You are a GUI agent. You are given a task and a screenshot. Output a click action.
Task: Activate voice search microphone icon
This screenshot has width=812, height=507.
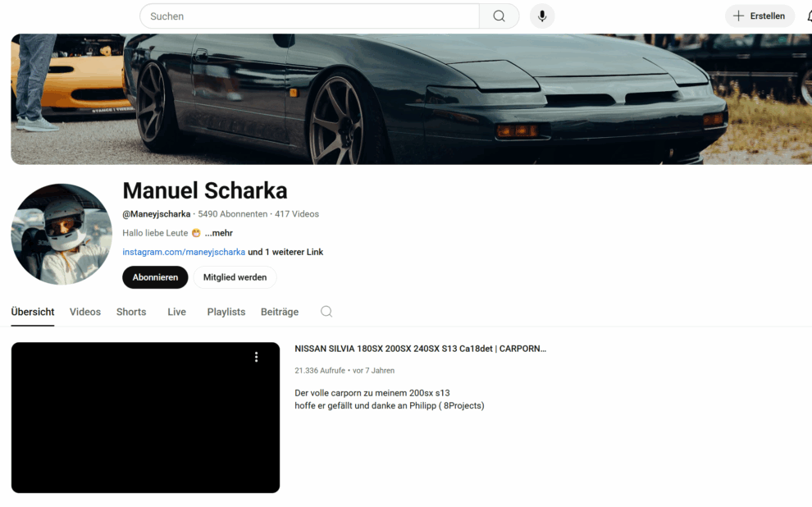542,16
